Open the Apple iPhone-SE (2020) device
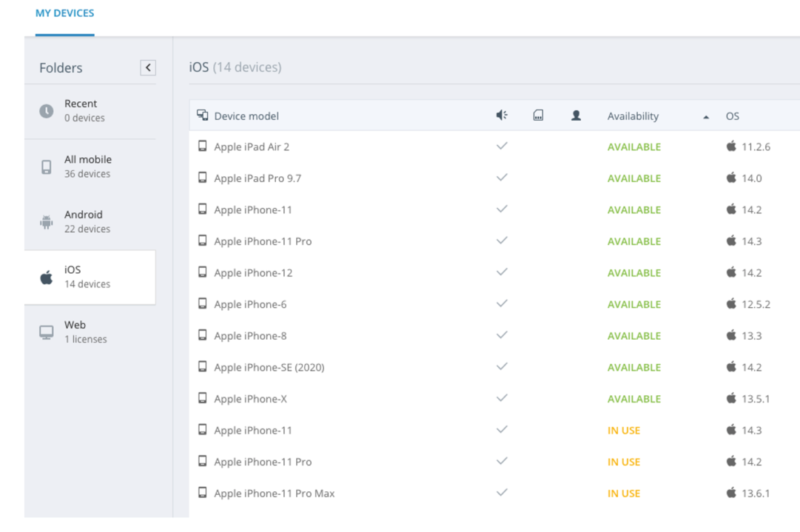800x532 pixels. click(x=269, y=368)
